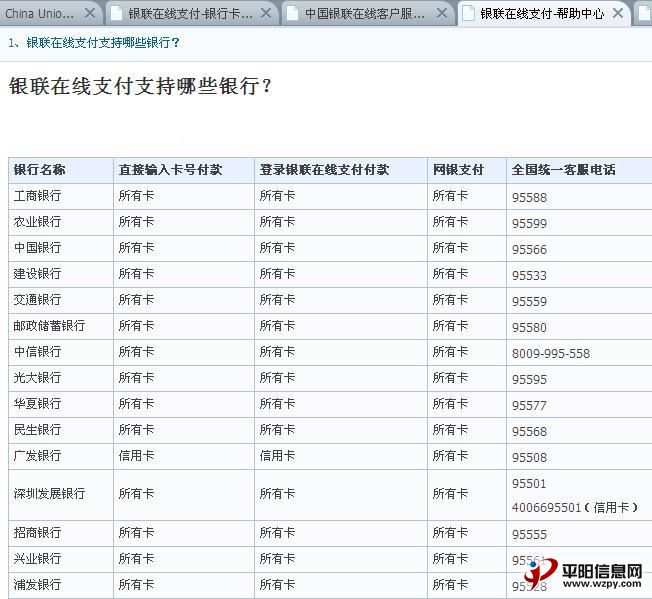This screenshot has width=652, height=599.
Task: Click column header 网银支付
Action: point(467,170)
